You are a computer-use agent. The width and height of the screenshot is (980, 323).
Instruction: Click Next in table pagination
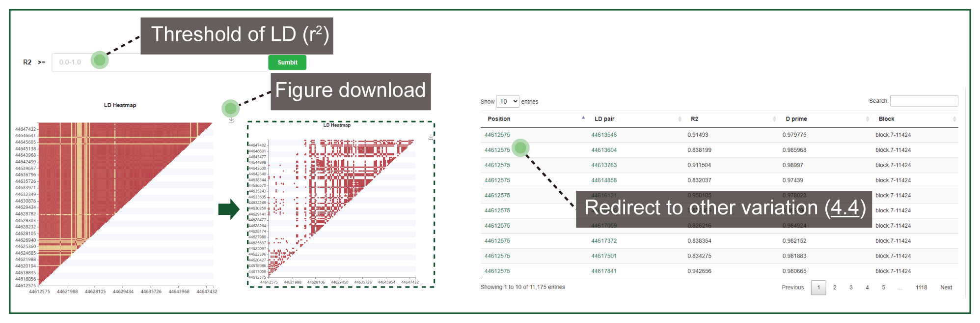[946, 288]
